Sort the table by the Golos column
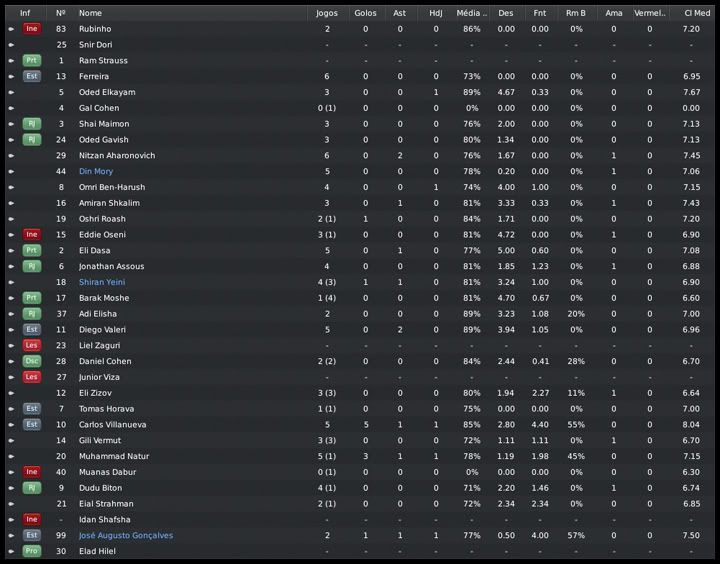720x564 pixels. [365, 13]
